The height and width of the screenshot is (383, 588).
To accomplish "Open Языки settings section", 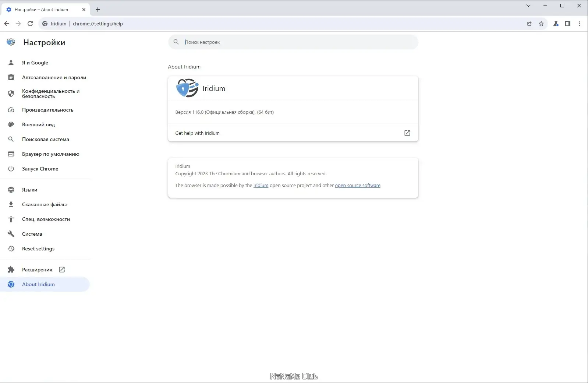I will pos(45,190).
